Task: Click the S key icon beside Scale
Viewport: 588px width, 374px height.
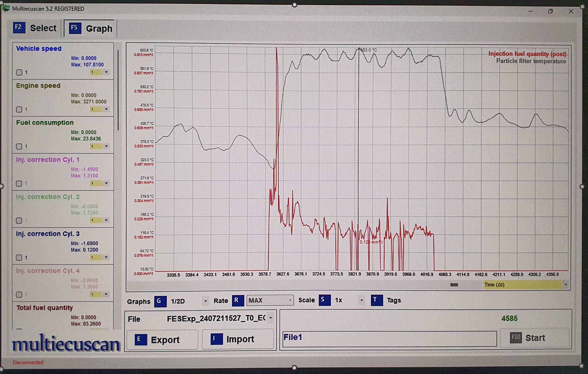Action: tap(325, 300)
